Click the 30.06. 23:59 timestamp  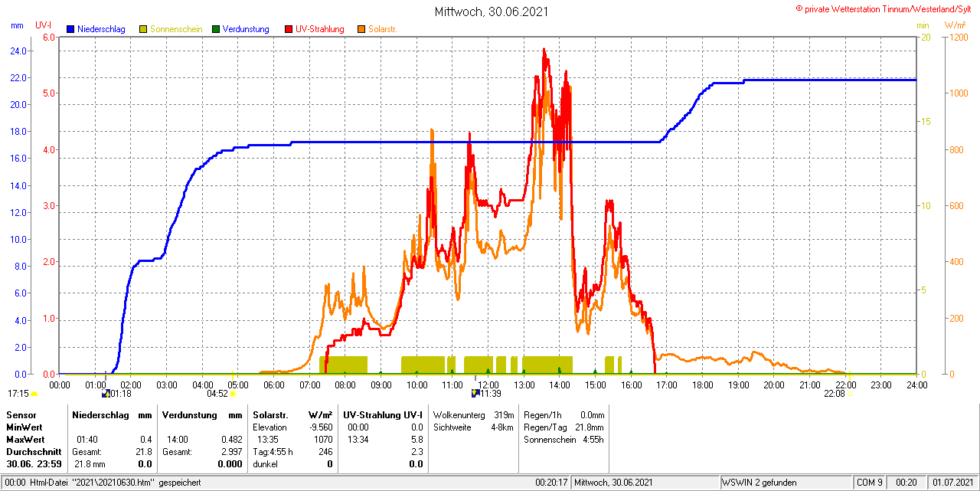pos(34,464)
